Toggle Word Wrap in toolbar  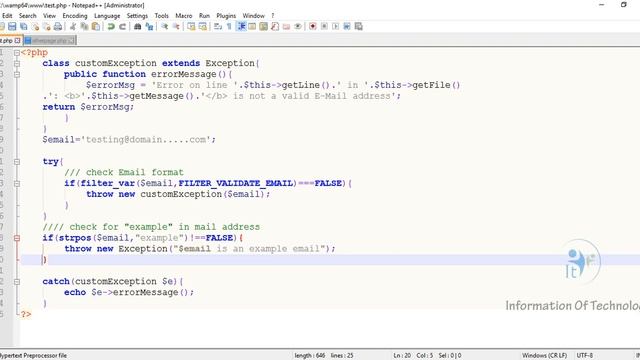pos(218,27)
